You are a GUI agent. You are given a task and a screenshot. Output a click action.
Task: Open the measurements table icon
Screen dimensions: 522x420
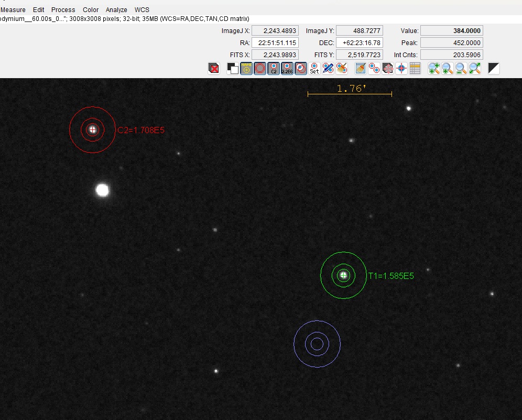(x=415, y=68)
